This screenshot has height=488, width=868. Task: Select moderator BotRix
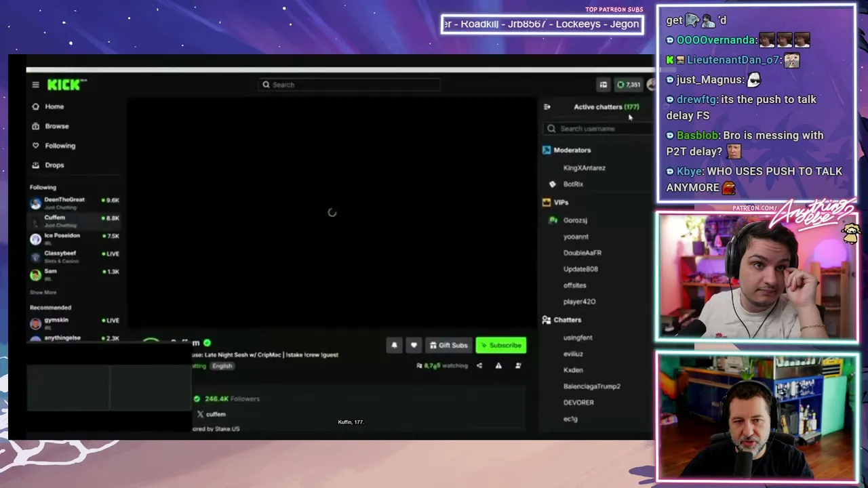(573, 184)
